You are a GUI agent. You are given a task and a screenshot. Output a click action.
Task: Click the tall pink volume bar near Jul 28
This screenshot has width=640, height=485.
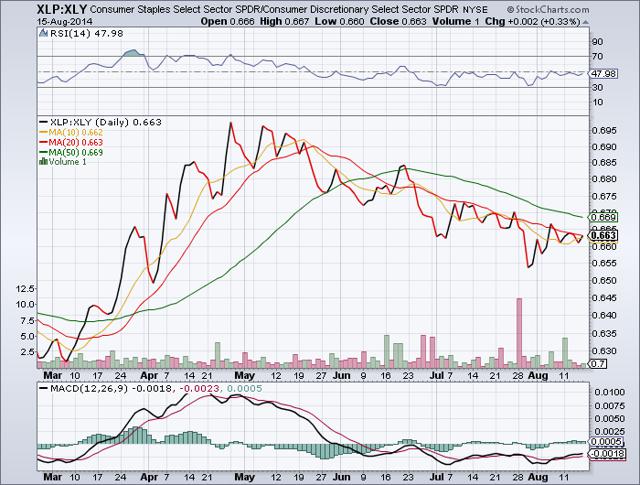[519, 331]
